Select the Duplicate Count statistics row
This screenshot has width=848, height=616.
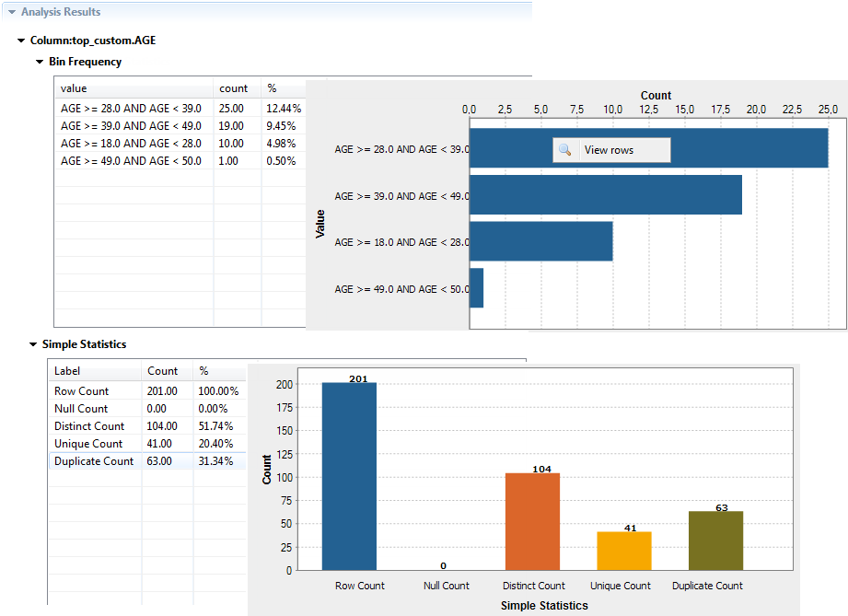click(x=92, y=460)
